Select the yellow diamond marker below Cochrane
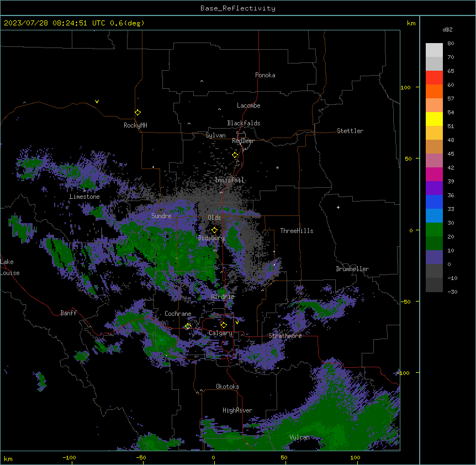Image resolution: width=476 pixels, height=465 pixels. point(188,326)
